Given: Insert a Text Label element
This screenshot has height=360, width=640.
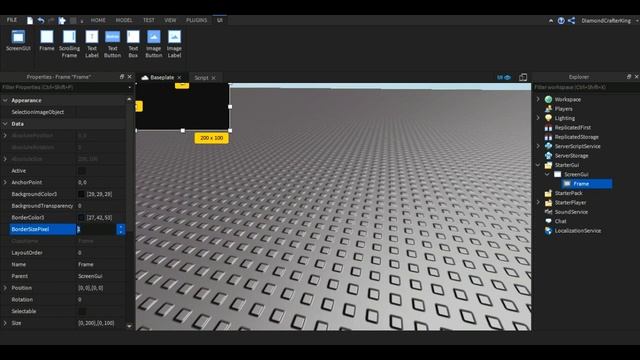Looking at the screenshot, I should (92, 44).
